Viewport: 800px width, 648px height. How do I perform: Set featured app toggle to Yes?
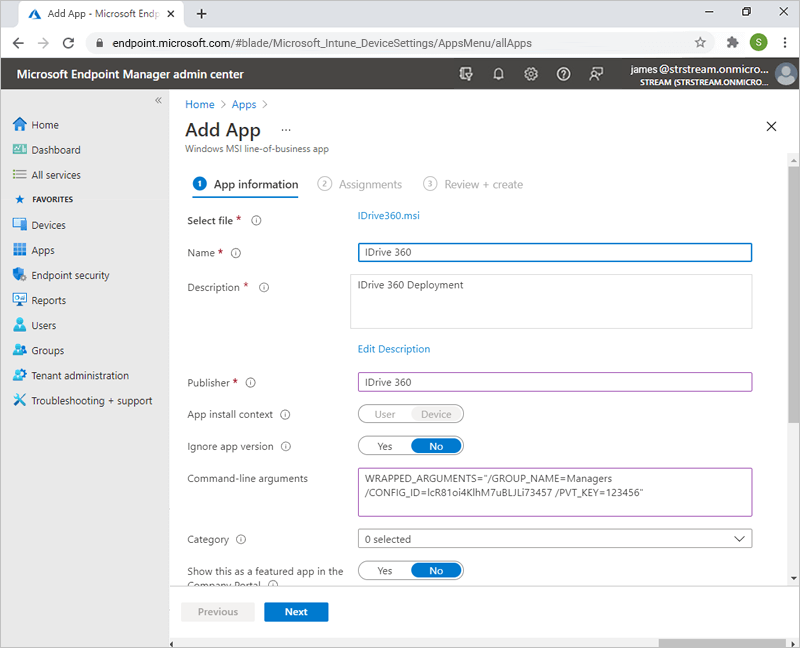tap(385, 571)
